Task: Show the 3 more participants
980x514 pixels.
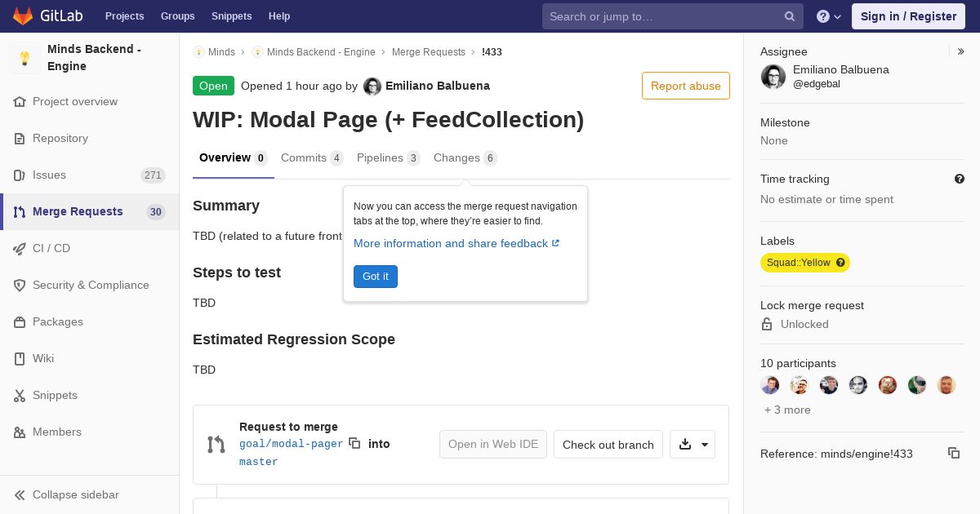Action: pyautogui.click(x=787, y=410)
